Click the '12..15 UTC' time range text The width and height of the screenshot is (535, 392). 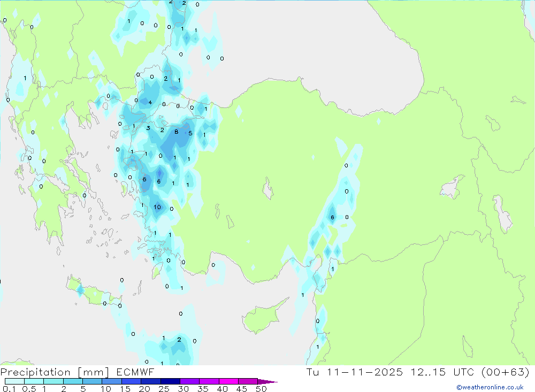coord(442,372)
